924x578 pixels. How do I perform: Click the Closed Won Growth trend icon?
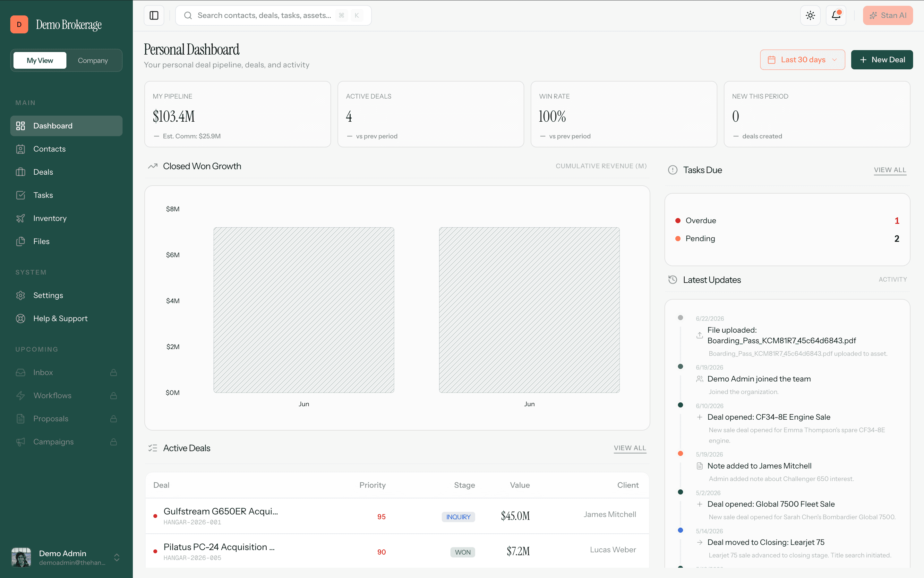pyautogui.click(x=153, y=166)
